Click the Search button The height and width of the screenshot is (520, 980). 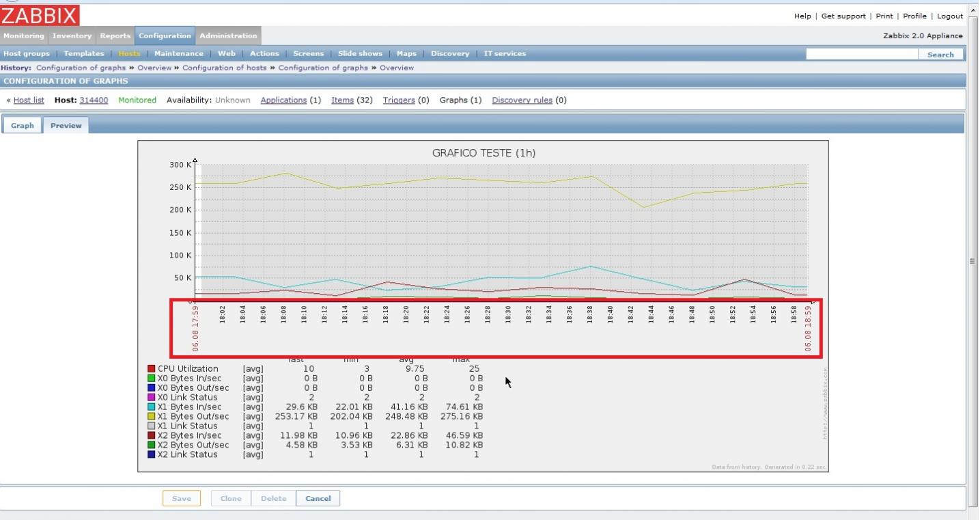click(x=940, y=55)
